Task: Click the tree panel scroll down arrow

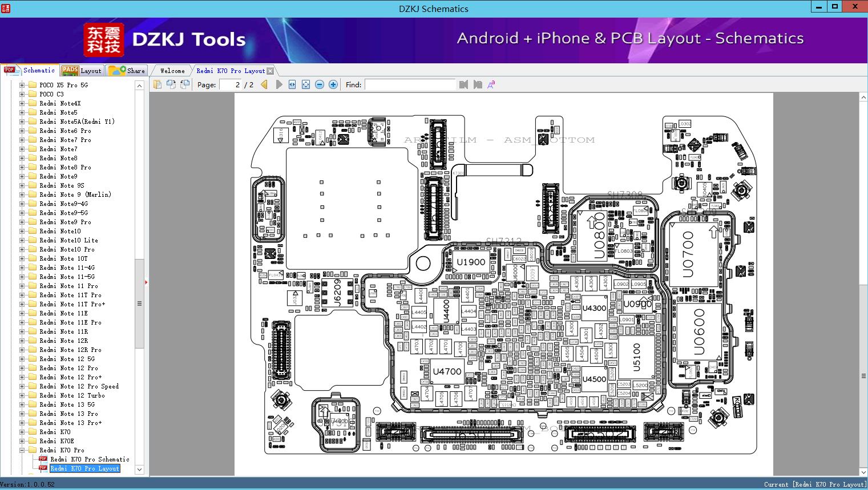Action: coord(139,469)
